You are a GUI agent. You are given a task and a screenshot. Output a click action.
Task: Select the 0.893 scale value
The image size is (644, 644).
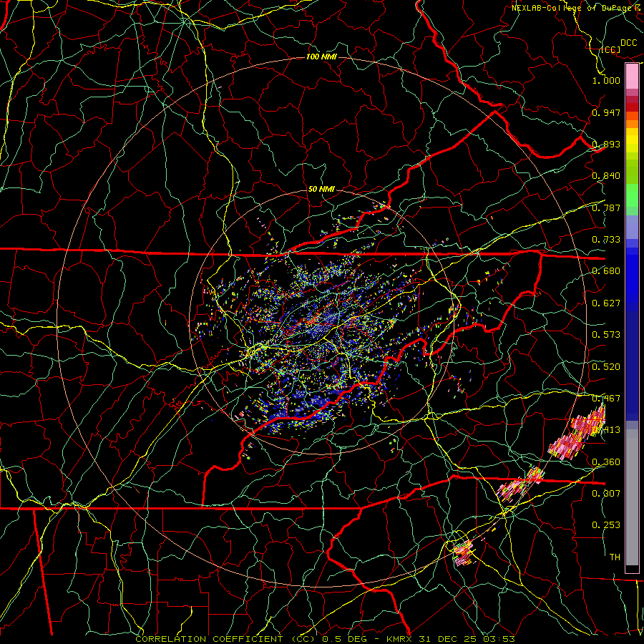(606, 144)
